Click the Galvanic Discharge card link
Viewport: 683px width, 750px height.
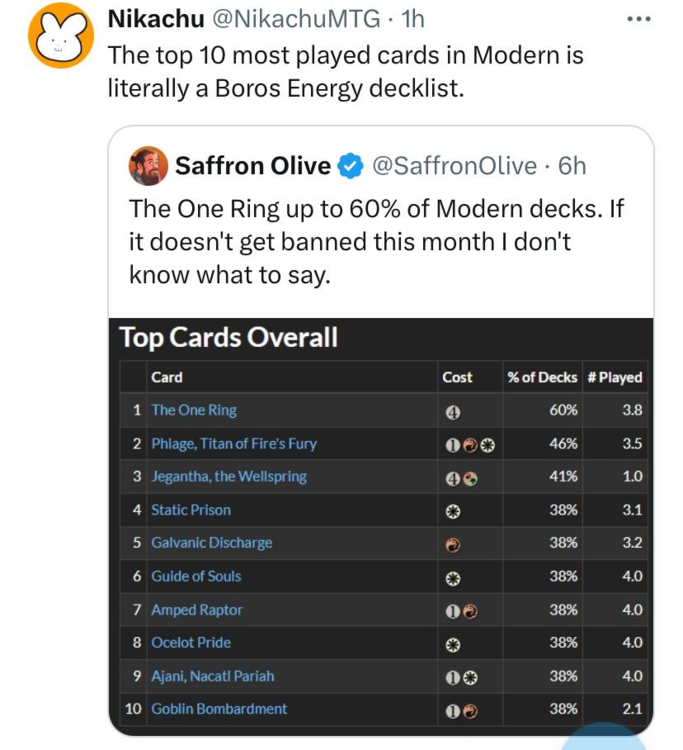pyautogui.click(x=211, y=543)
